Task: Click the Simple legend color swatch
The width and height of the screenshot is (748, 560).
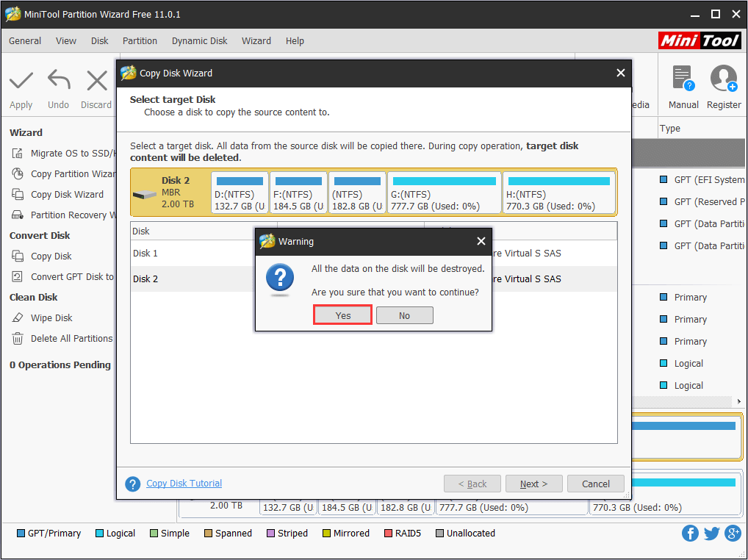Action: pyautogui.click(x=154, y=534)
